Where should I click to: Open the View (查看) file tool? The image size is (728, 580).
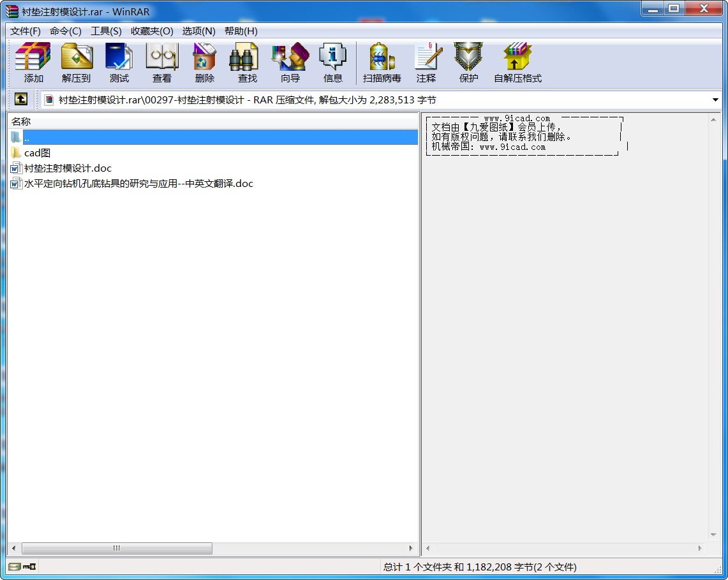pos(161,63)
